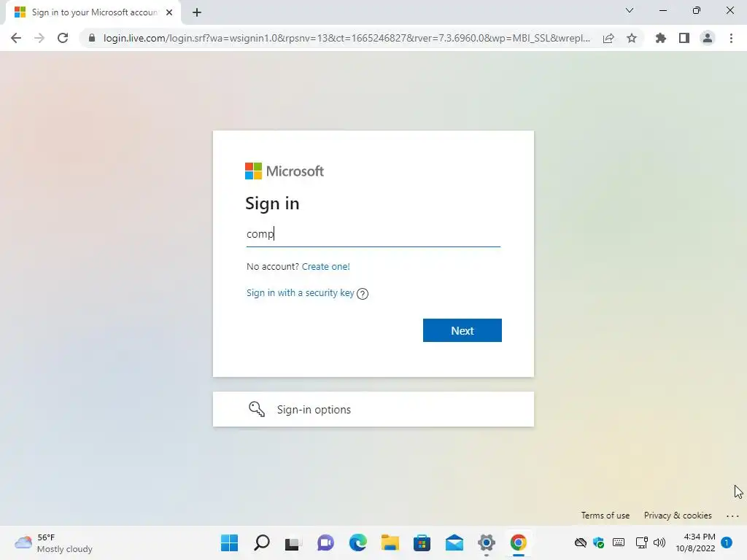Open Settings gear in taskbar
This screenshot has width=747, height=560.
pos(486,542)
